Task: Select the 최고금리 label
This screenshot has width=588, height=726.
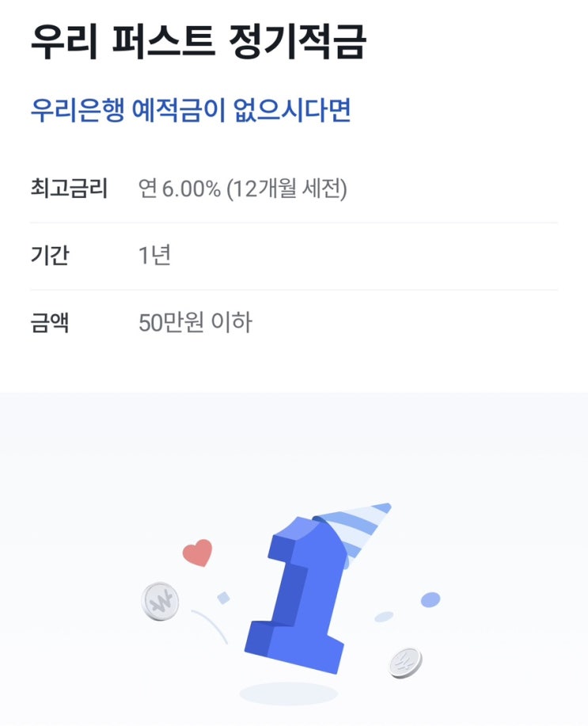Action: pos(68,189)
